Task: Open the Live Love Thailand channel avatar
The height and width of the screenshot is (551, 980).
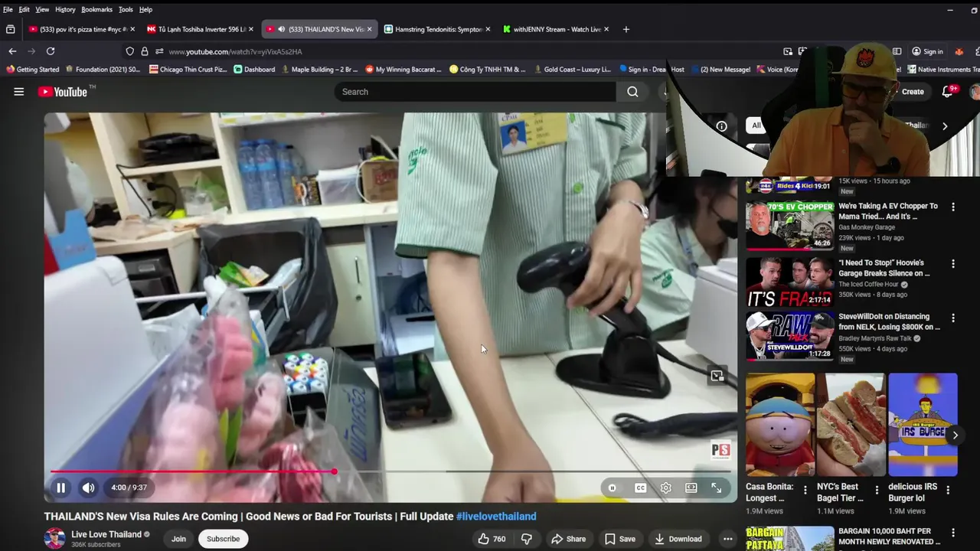Action: (54, 539)
